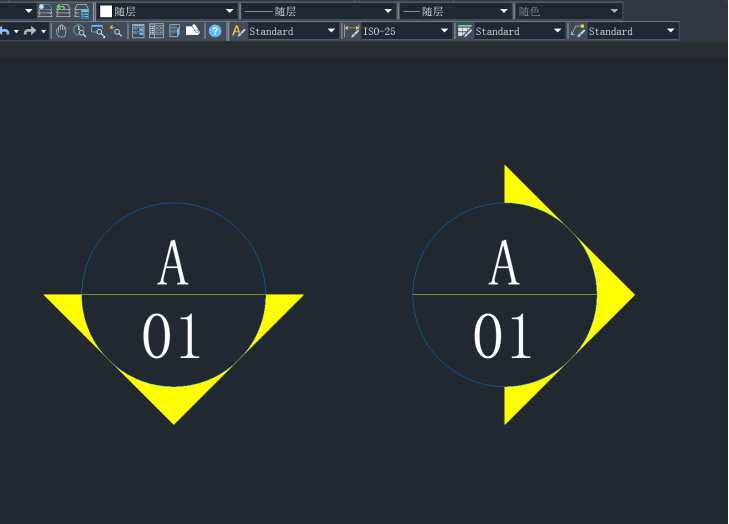
Task: Open the linetype 随层 dropdown with long line
Action: [x=387, y=11]
